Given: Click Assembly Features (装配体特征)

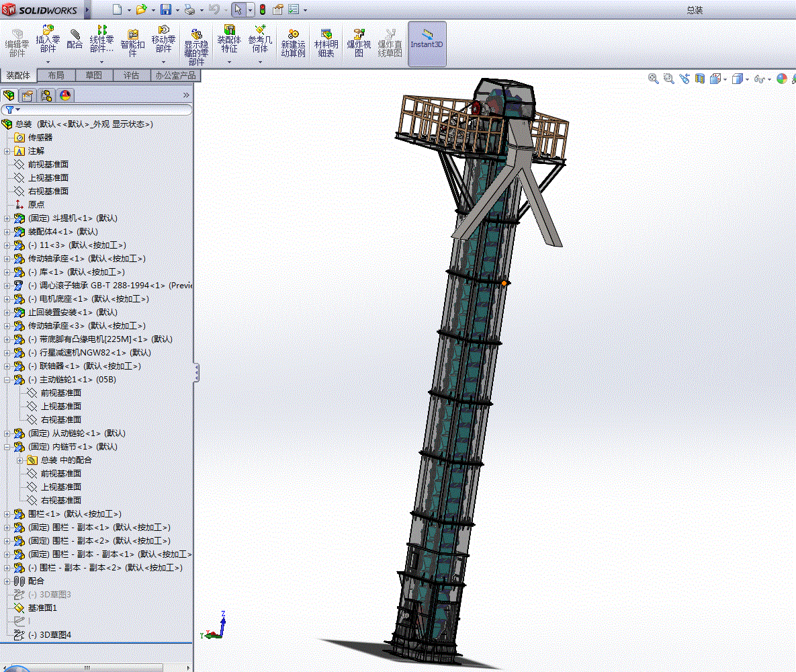Looking at the screenshot, I should pos(229,38).
